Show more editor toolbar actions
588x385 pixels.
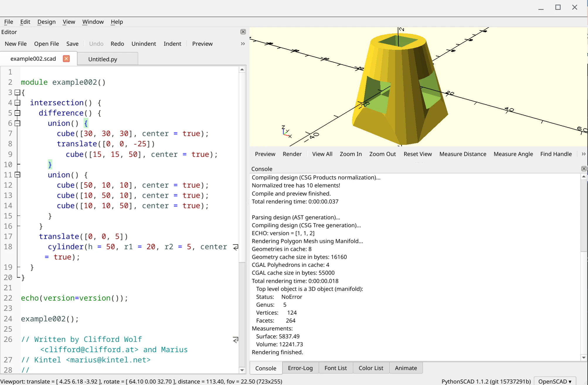(243, 44)
